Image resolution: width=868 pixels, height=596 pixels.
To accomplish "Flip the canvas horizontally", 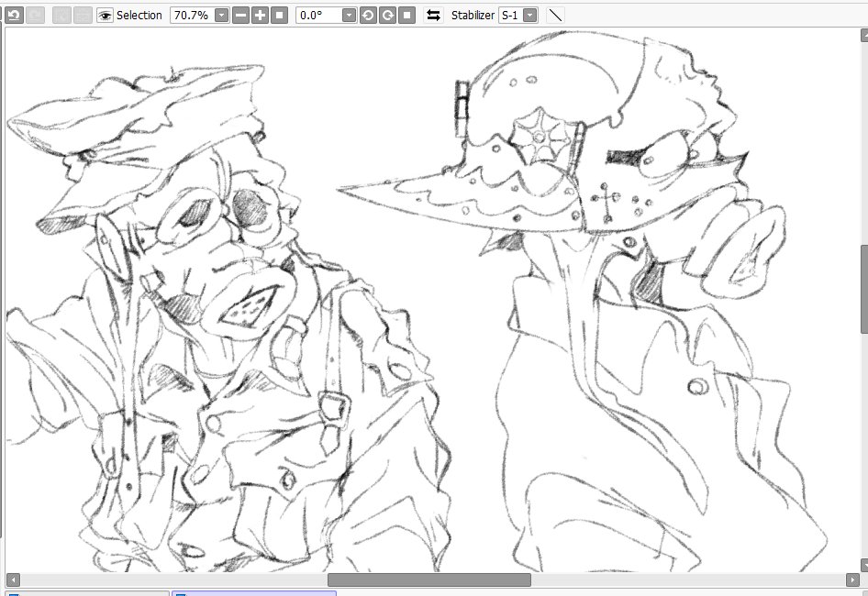I will tap(433, 15).
